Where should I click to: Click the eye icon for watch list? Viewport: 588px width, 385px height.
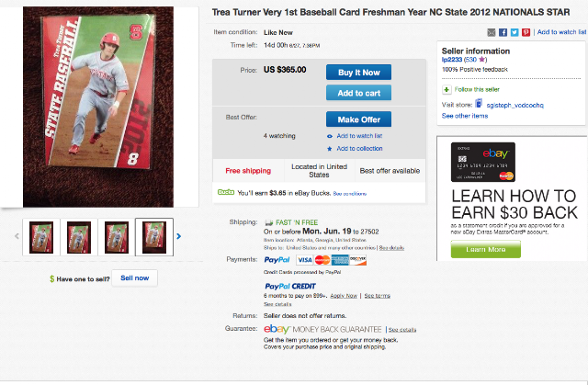tap(330, 136)
